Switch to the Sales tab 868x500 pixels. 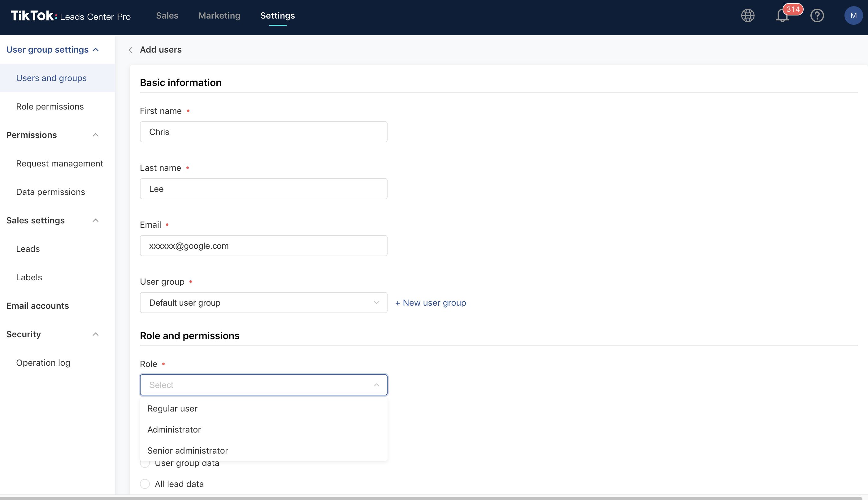click(167, 15)
